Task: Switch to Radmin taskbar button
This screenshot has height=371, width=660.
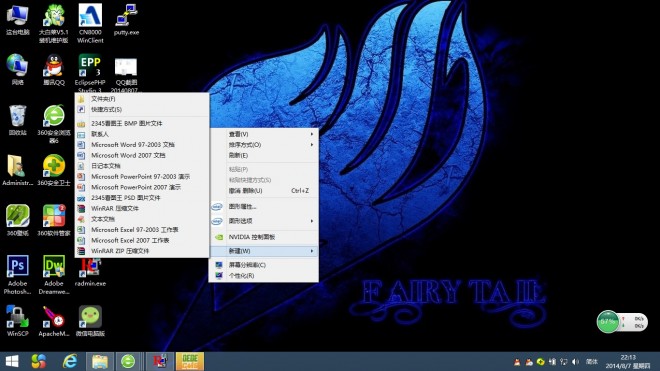Action: 160,361
